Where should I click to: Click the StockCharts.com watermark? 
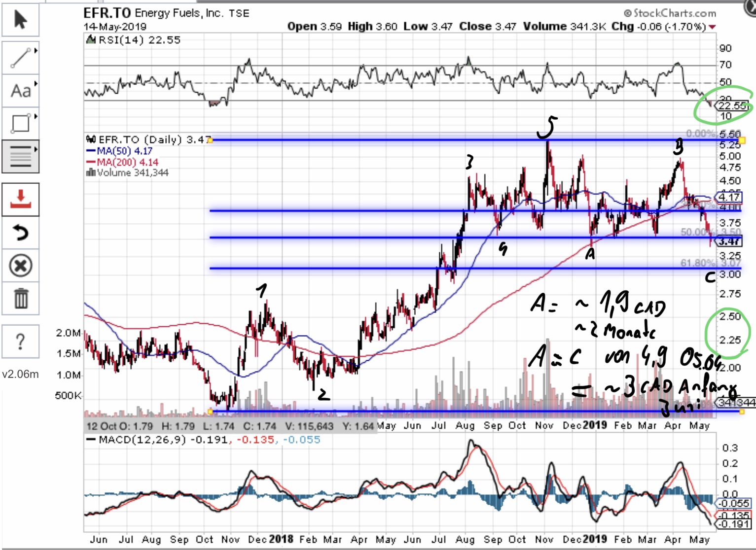pos(670,13)
